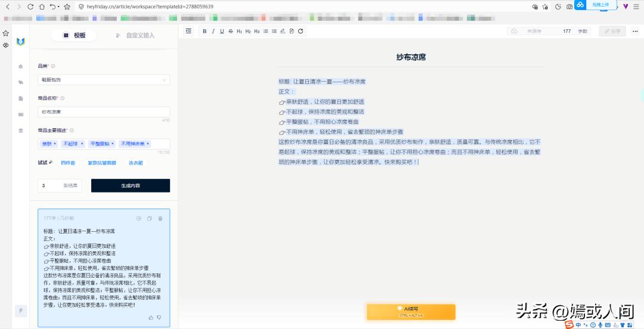This screenshot has width=644, height=329.
Task: Focus the 商品名称 input field
Action: coord(104,111)
